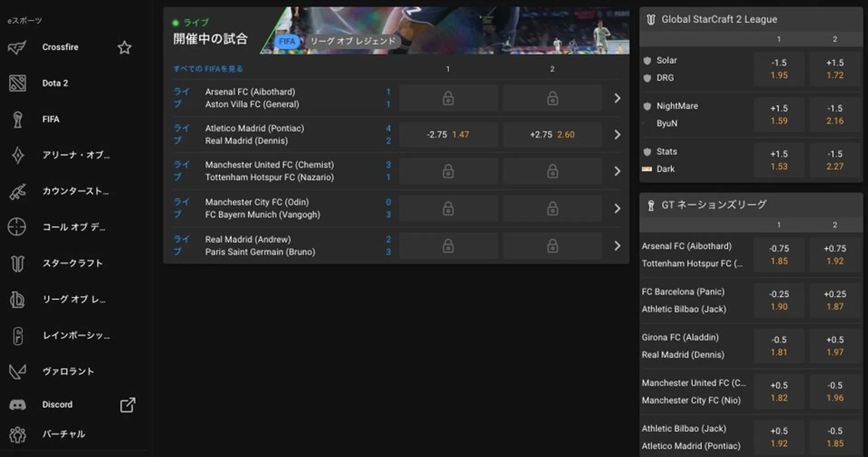This screenshot has width=868, height=457.
Task: Bet Tottenham Hotspur +0.75 at 1.92
Action: pyautogui.click(x=835, y=255)
